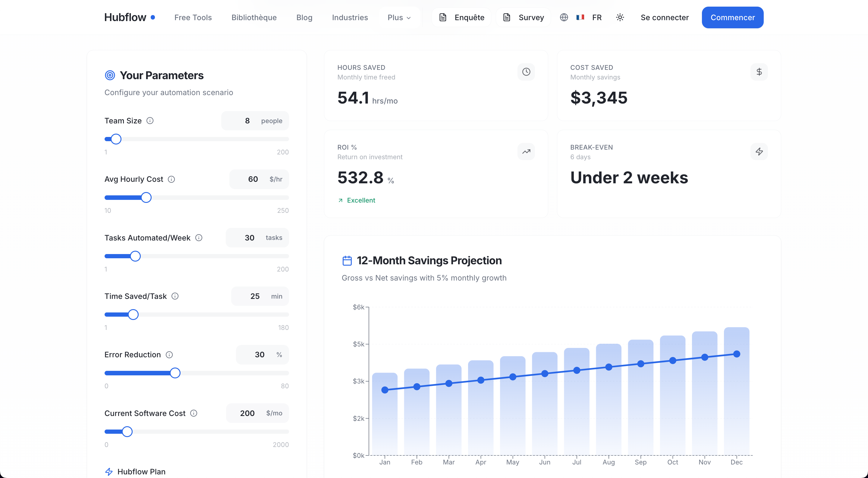
Task: Click the December data point on chart
Action: pos(737,354)
